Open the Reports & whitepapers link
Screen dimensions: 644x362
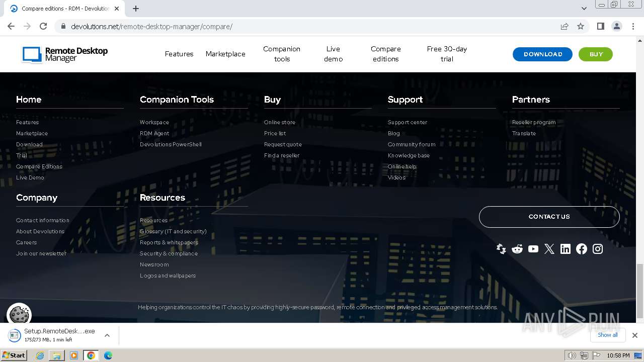tap(169, 242)
